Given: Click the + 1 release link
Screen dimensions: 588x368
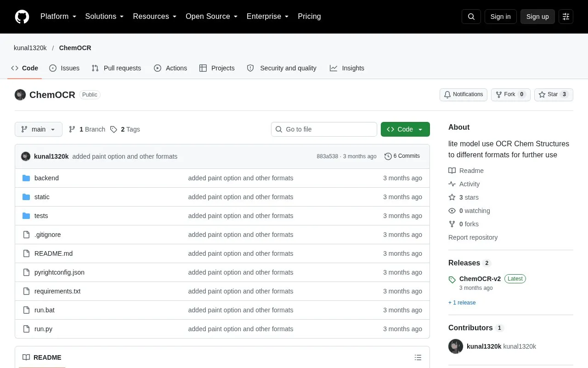Looking at the screenshot, I should [x=462, y=303].
